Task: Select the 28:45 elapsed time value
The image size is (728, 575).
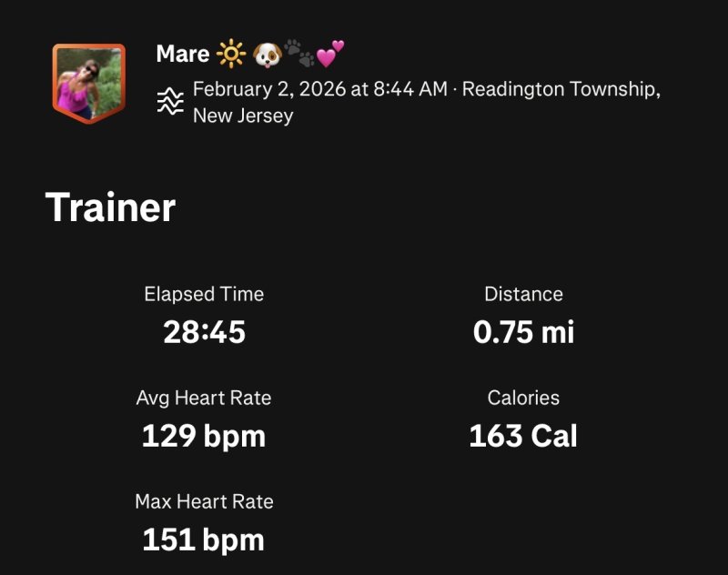Action: [x=204, y=332]
